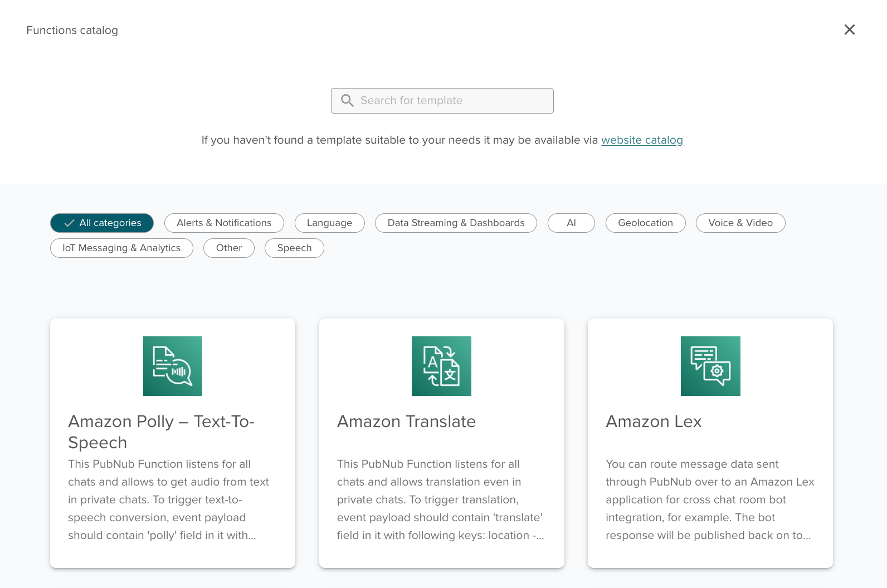
Task: Filter by Alerts & Notifications category
Action: coord(224,223)
